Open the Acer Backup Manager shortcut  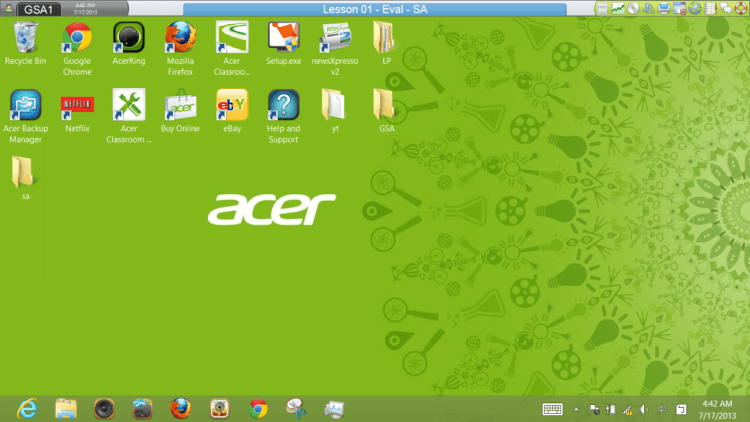tap(25, 116)
